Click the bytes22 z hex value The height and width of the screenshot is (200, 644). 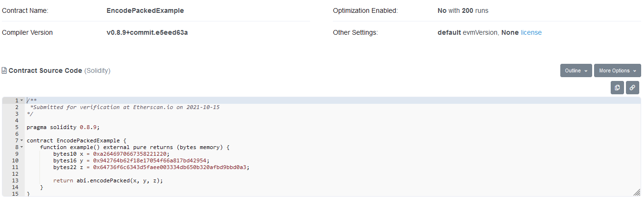(171, 167)
